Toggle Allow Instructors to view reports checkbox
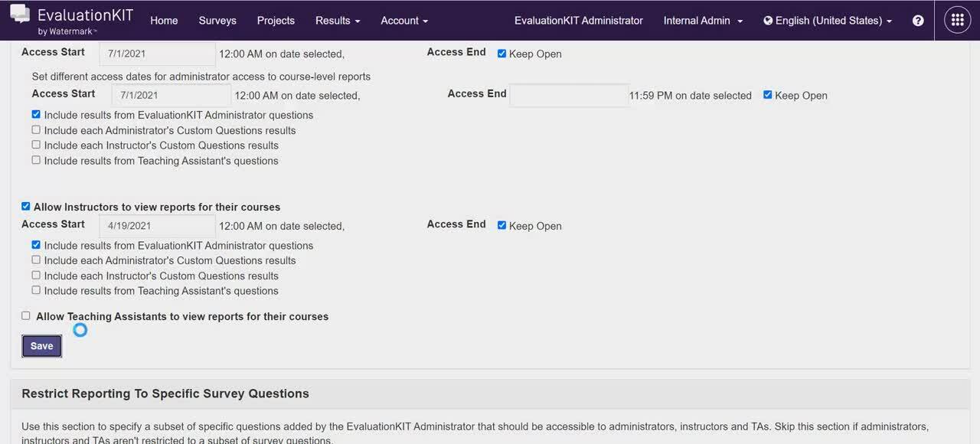This screenshot has height=444, width=980. point(26,207)
